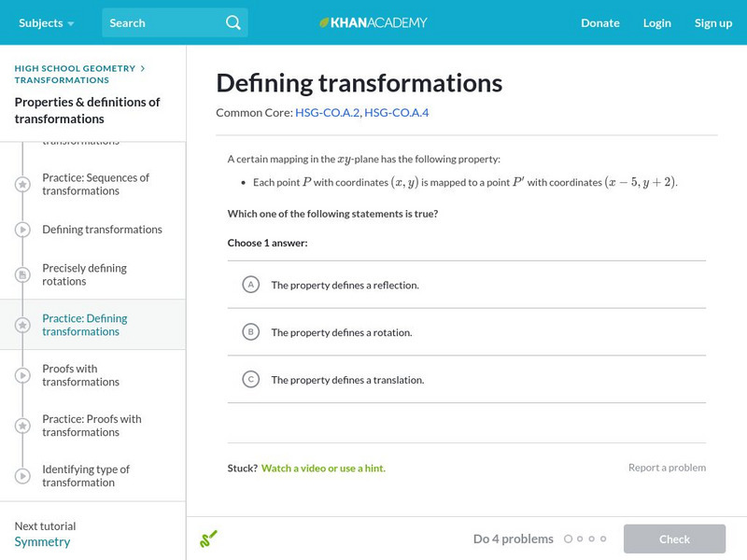747x560 pixels.
Task: Click the first progress dot near "Do 4 problems"
Action: pos(571,539)
